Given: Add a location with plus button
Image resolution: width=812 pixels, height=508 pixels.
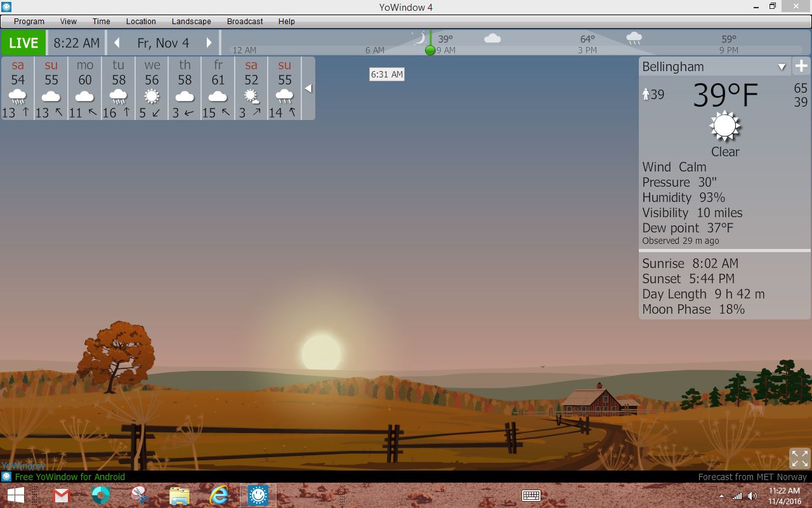Looking at the screenshot, I should point(801,66).
